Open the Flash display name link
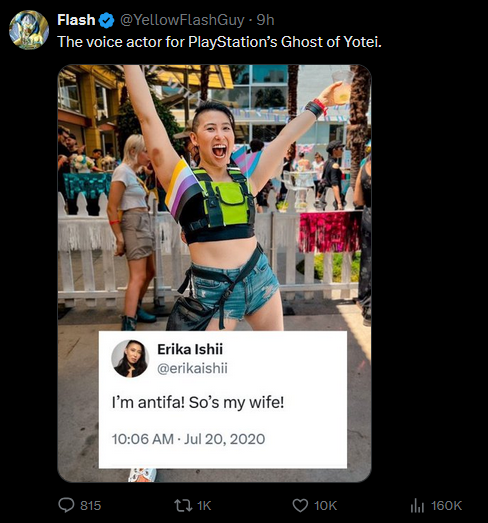This screenshot has width=488, height=523. [76, 20]
